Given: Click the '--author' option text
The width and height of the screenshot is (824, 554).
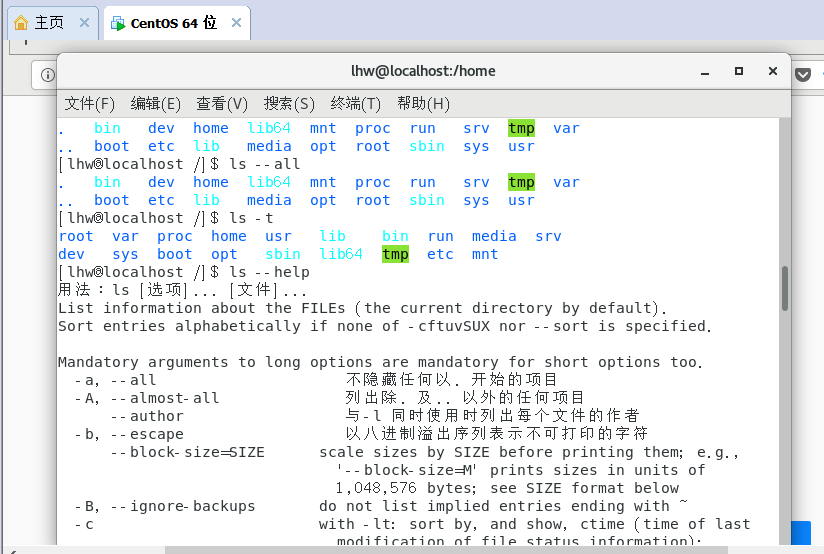Looking at the screenshot, I should click(x=147, y=416).
